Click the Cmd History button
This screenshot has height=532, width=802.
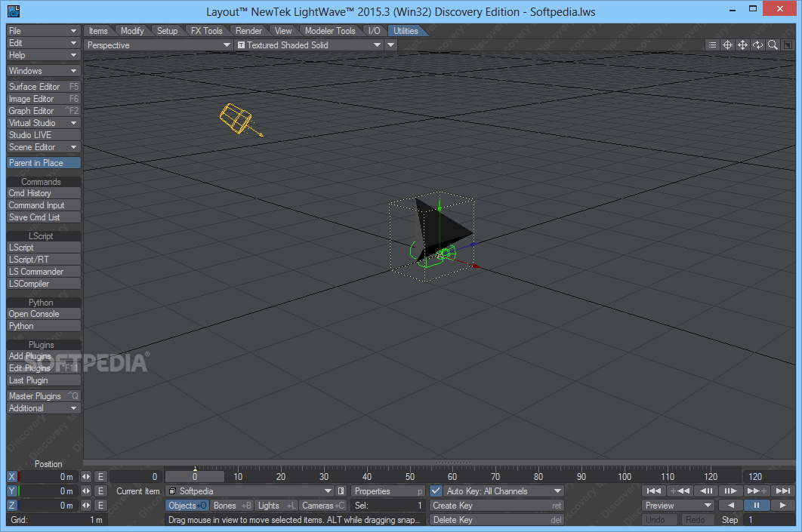44,192
